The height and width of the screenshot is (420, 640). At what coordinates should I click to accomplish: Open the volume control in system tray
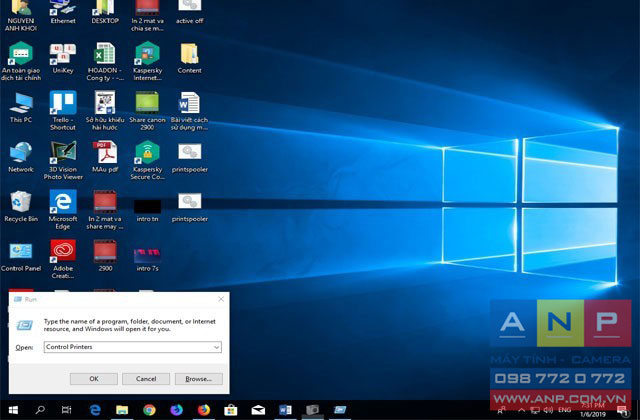tap(548, 410)
